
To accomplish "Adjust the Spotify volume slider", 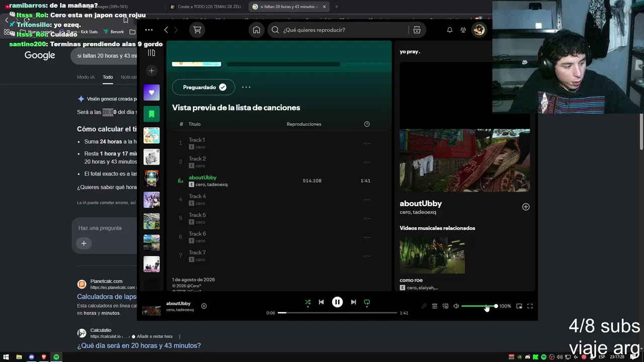I will pyautogui.click(x=478, y=306).
